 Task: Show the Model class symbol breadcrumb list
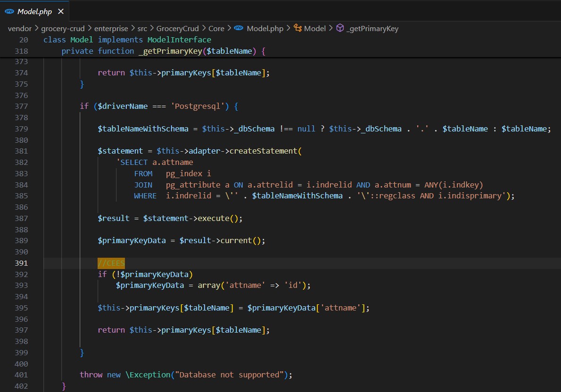315,28
